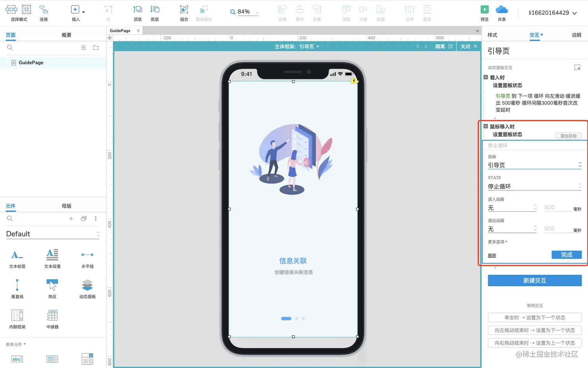The width and height of the screenshot is (588, 368).
Task: Click the 顶层 bring to front icon
Action: coord(138,9)
